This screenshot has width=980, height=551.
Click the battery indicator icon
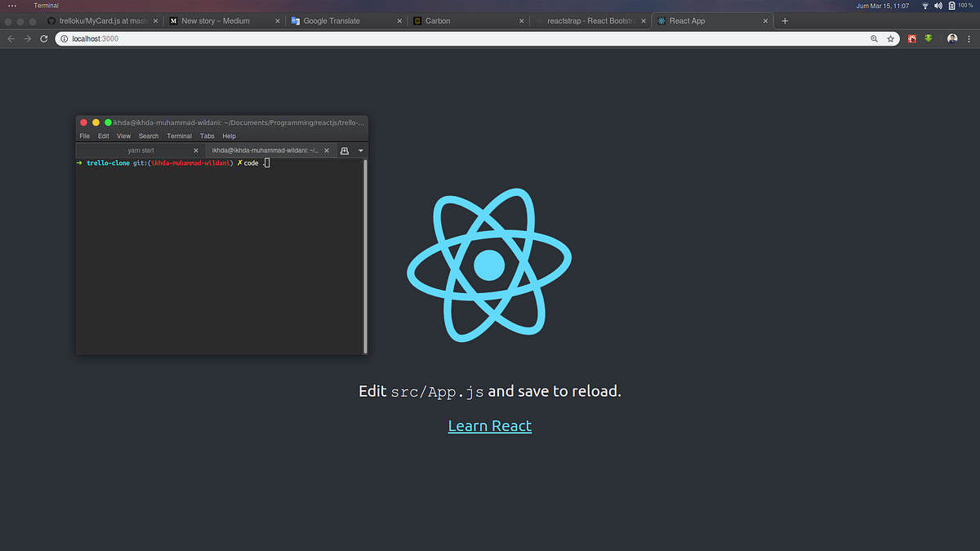click(952, 5)
